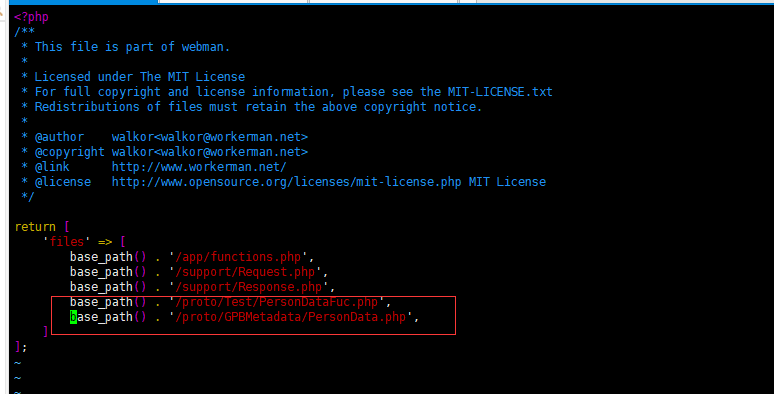774x394 pixels.
Task: Click the 'Licensed under The MIT License' line
Action: click(x=140, y=77)
